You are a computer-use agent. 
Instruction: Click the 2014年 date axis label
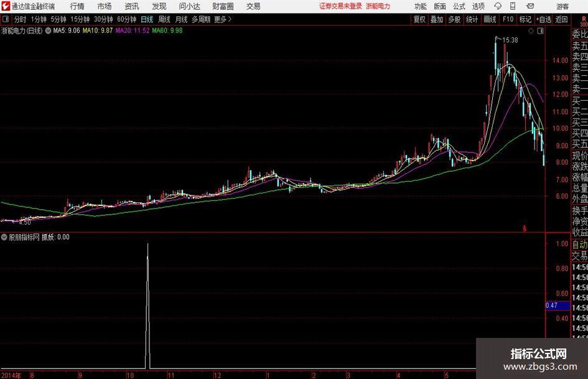coord(11,375)
